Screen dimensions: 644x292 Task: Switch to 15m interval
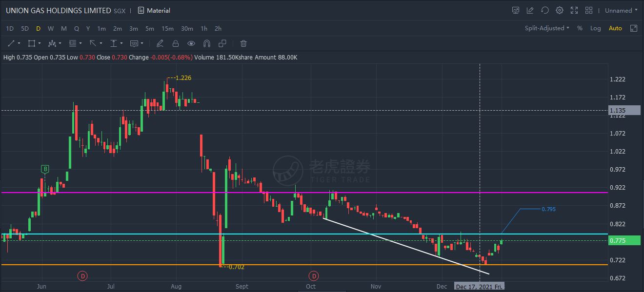[167, 28]
